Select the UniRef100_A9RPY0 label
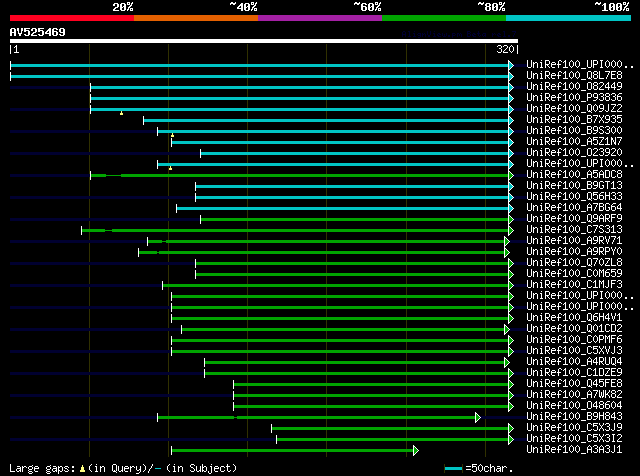The height and width of the screenshot is (476, 640). pyautogui.click(x=574, y=252)
